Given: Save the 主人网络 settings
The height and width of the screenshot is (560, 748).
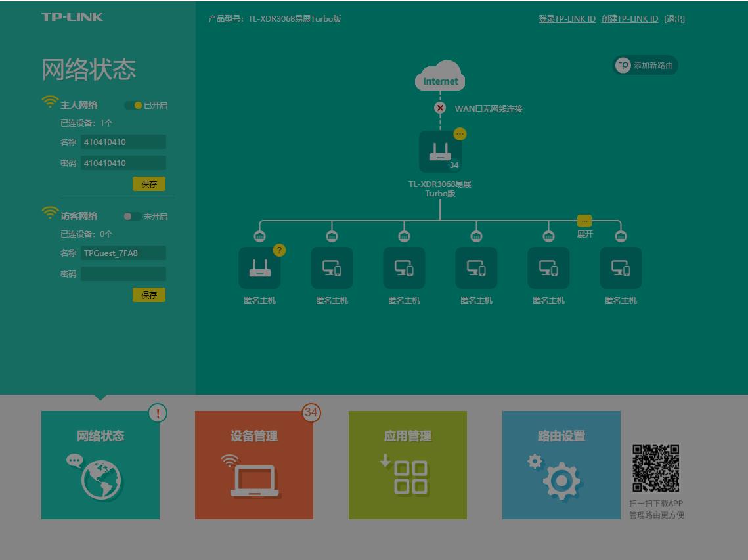Looking at the screenshot, I should coord(149,184).
